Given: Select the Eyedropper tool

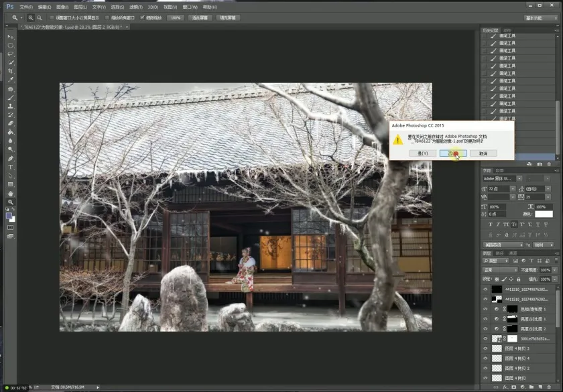Looking at the screenshot, I should click(x=10, y=80).
